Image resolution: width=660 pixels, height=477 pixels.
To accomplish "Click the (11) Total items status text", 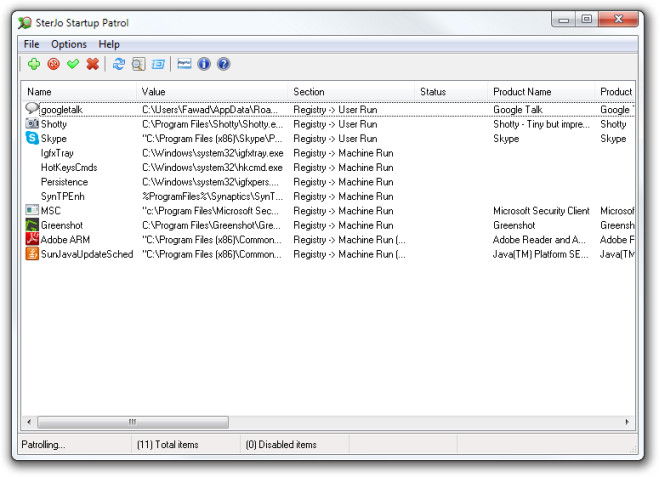I will [168, 444].
